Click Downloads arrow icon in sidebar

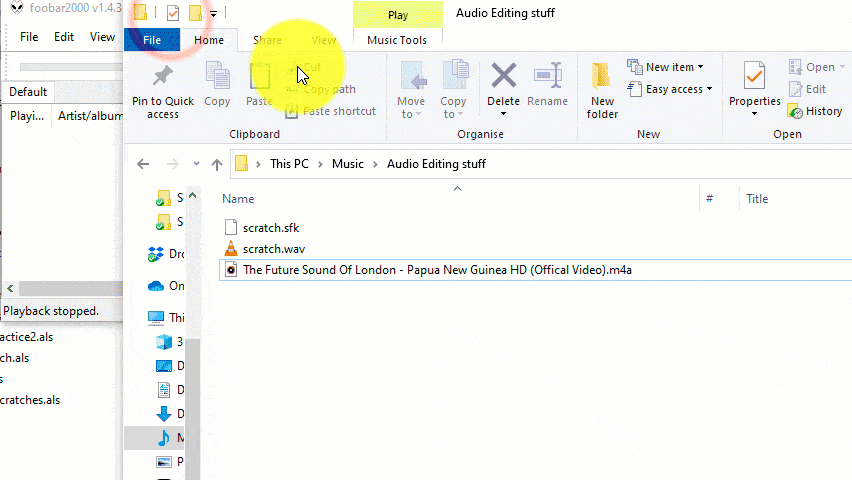(x=164, y=414)
